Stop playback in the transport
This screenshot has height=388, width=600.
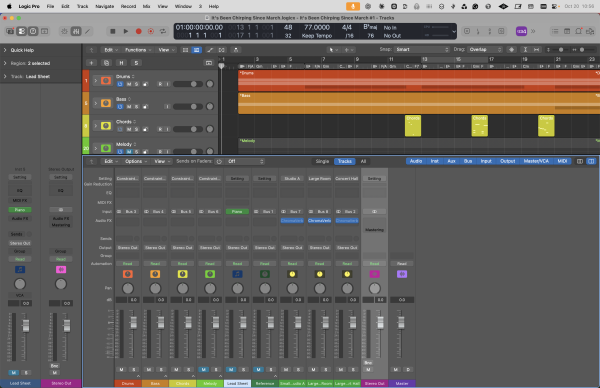(112, 31)
